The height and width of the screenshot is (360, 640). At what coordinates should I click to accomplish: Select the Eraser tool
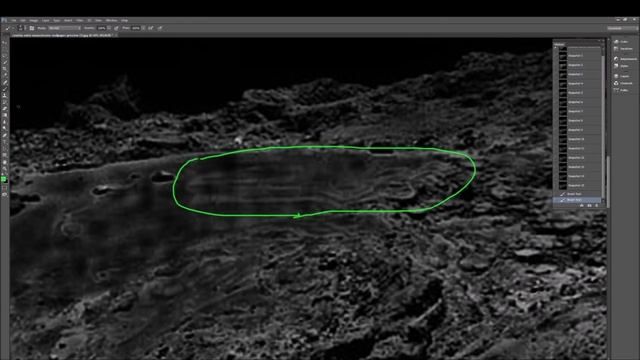(6, 108)
